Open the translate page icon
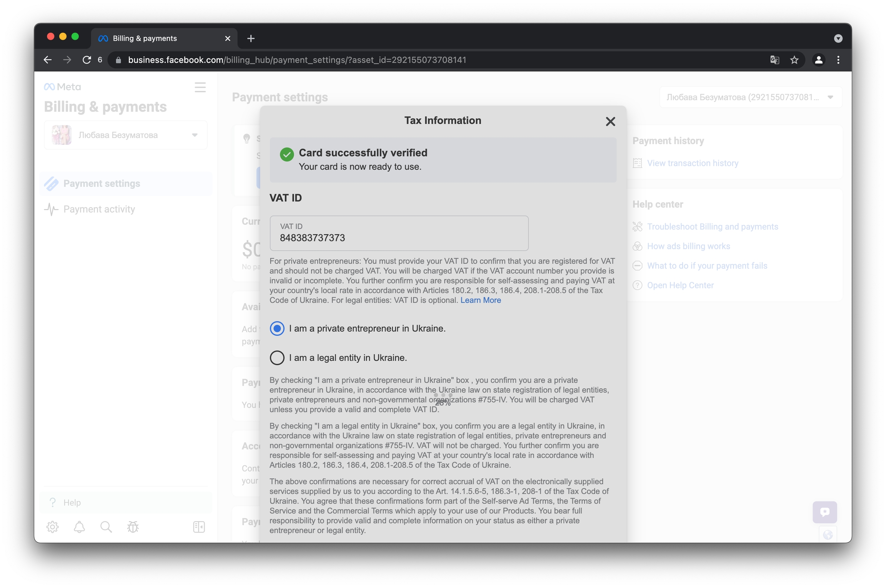Screen dimensions: 886x588 774,60
